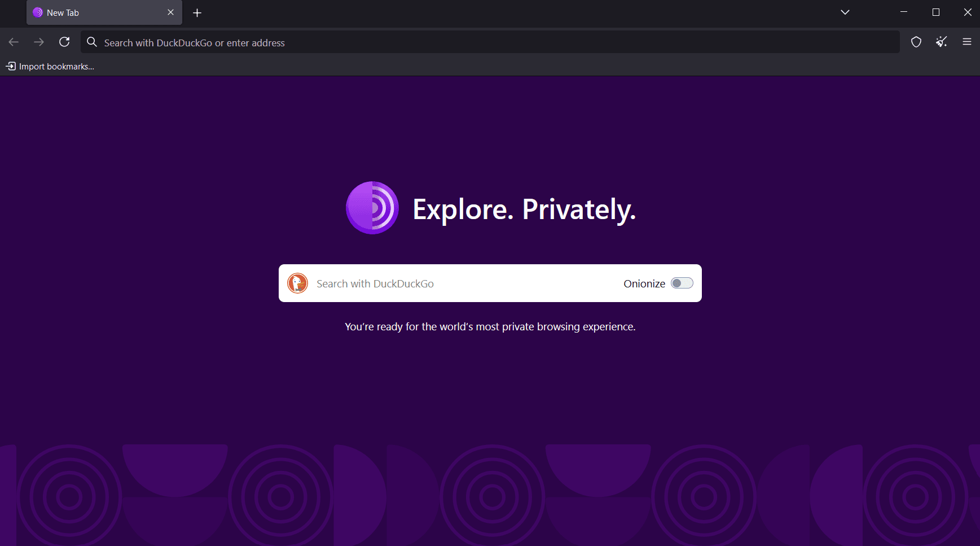Image resolution: width=980 pixels, height=546 pixels.
Task: Click the New Identity broom icon
Action: (x=941, y=42)
